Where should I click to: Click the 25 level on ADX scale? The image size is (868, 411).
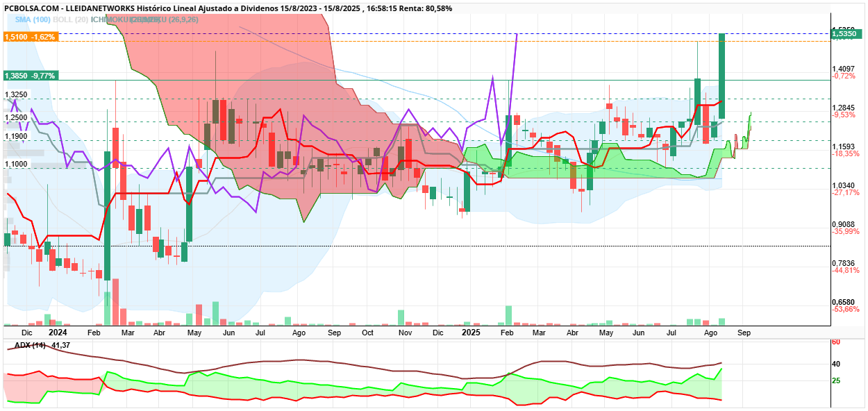pyautogui.click(x=836, y=380)
